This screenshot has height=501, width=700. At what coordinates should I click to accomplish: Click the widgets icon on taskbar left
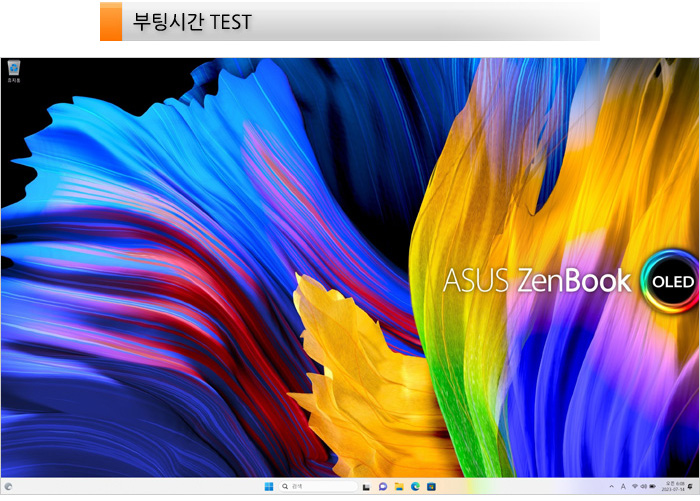pos(8,487)
